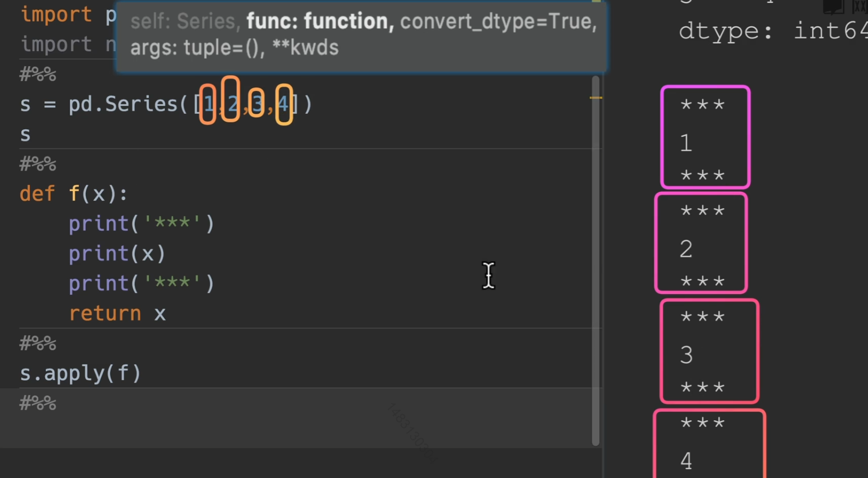This screenshot has width=868, height=478.
Task: Click the 'print(x)' line in function f
Action: [x=117, y=253]
